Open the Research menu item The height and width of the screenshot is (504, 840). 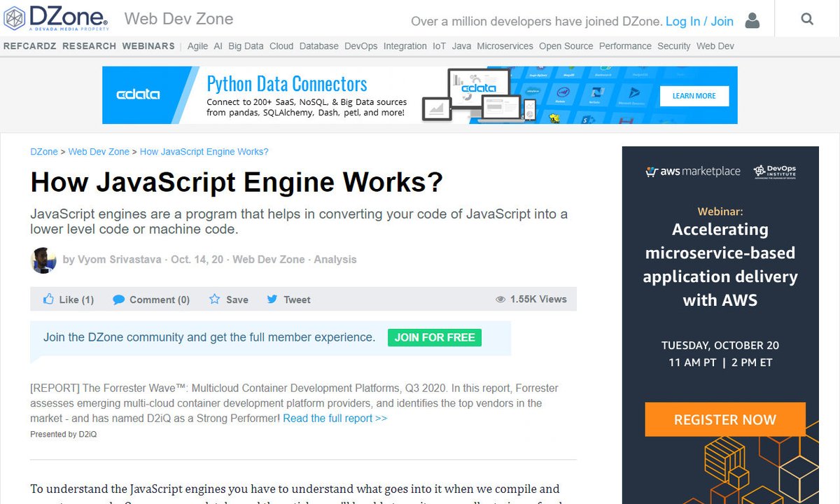tap(89, 46)
